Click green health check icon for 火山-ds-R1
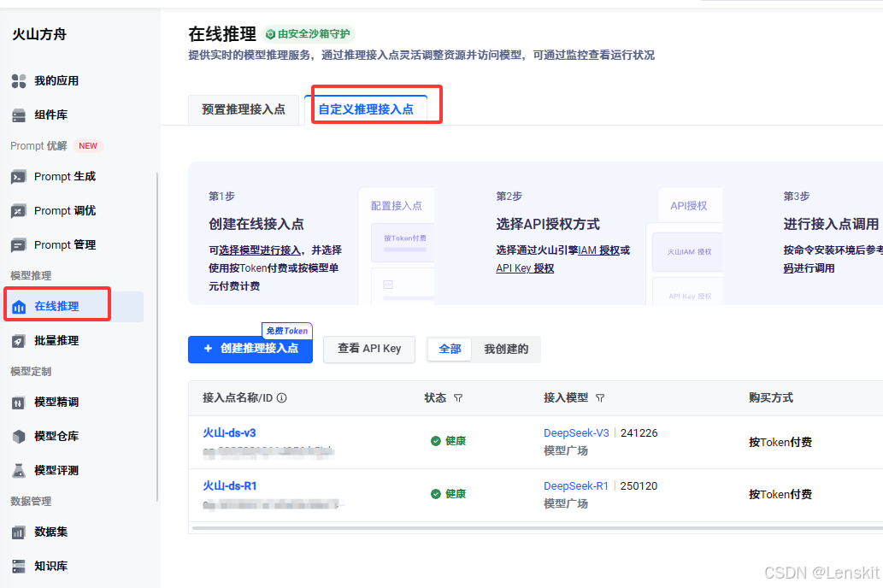Viewport: 883px width, 588px height. point(436,494)
